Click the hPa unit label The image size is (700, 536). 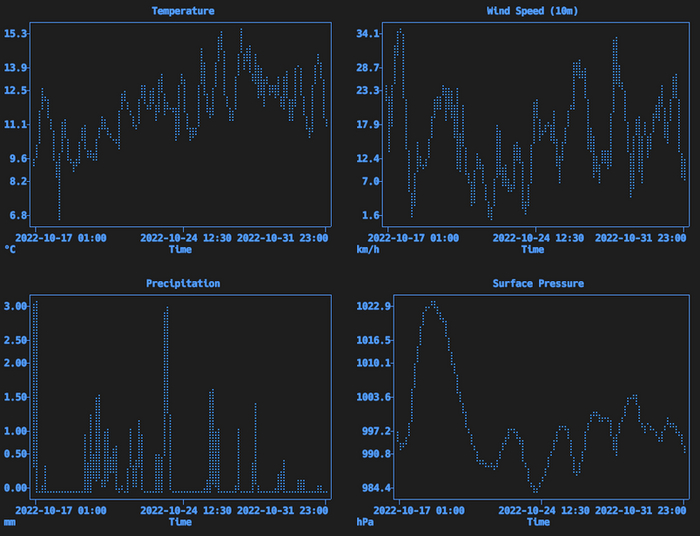click(x=366, y=521)
